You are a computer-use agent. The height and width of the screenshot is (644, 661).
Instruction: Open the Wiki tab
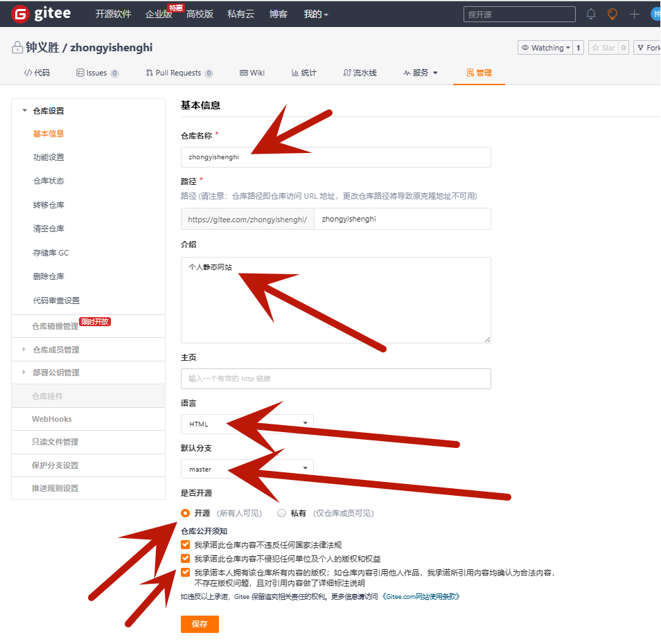coord(252,73)
